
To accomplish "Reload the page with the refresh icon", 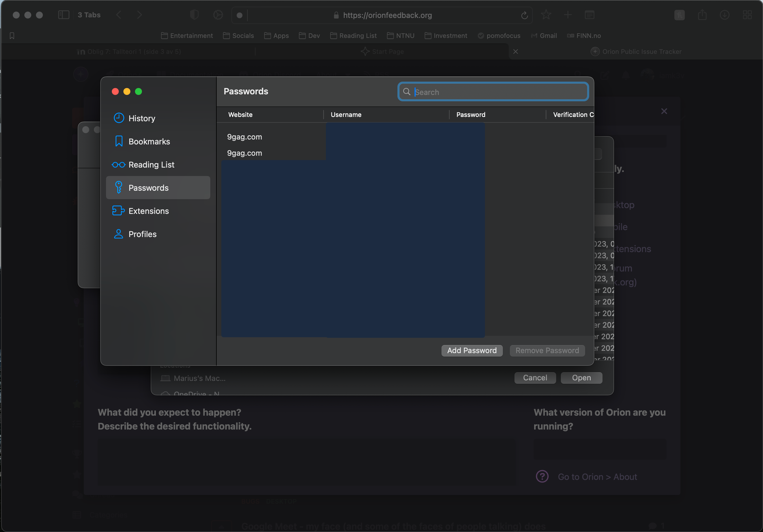I will tap(524, 15).
